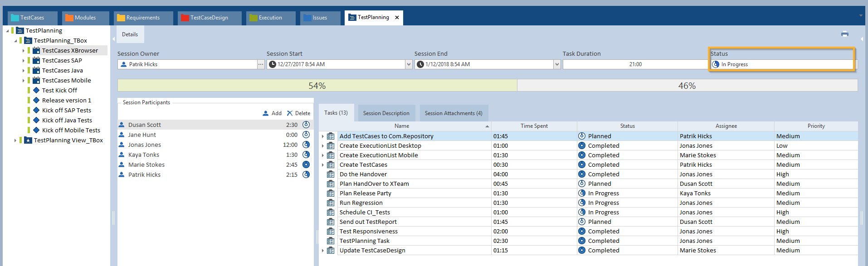This screenshot has height=266, width=868.
Task: Click status clock icon beside Jonas Jones
Action: (306, 145)
